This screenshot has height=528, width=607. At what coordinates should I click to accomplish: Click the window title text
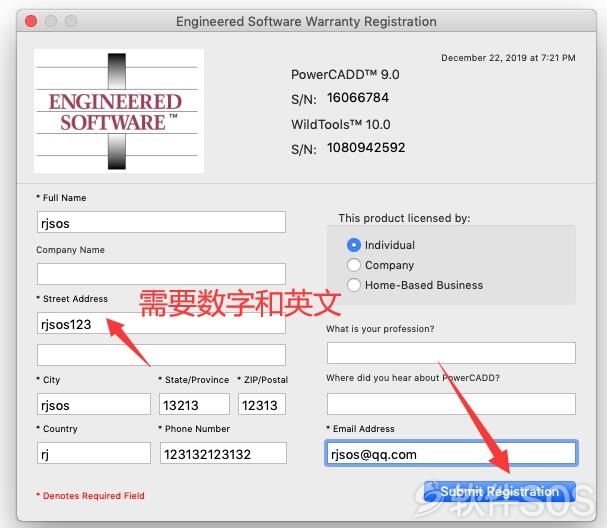306,21
